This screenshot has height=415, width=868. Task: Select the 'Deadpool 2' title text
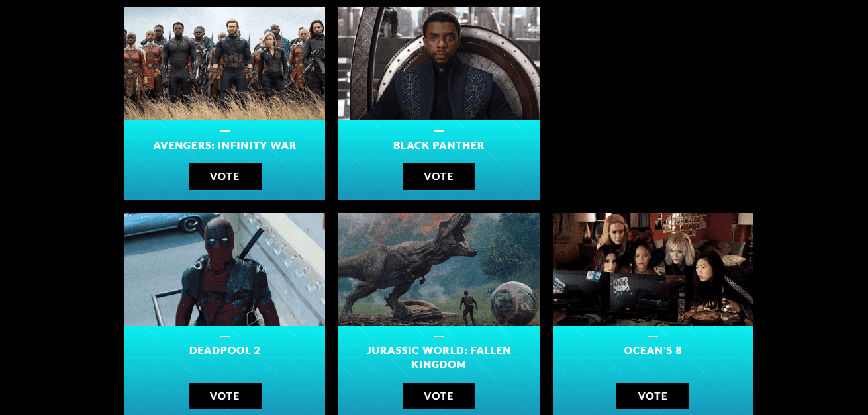224,351
